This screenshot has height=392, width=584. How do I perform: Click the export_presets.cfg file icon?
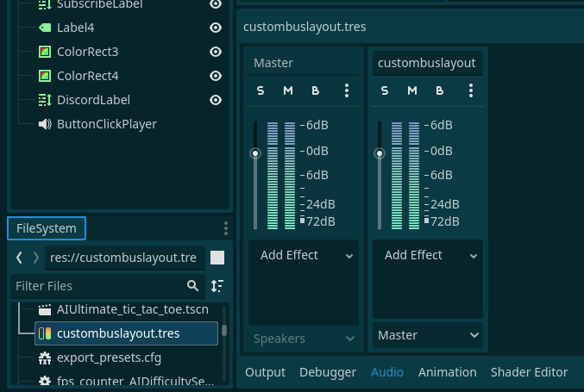coord(45,358)
